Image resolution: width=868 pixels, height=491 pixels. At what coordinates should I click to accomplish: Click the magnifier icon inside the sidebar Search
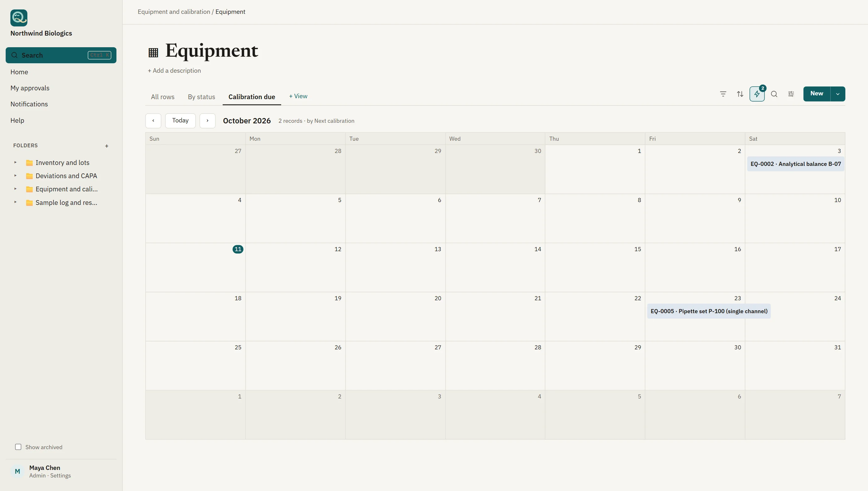point(14,55)
